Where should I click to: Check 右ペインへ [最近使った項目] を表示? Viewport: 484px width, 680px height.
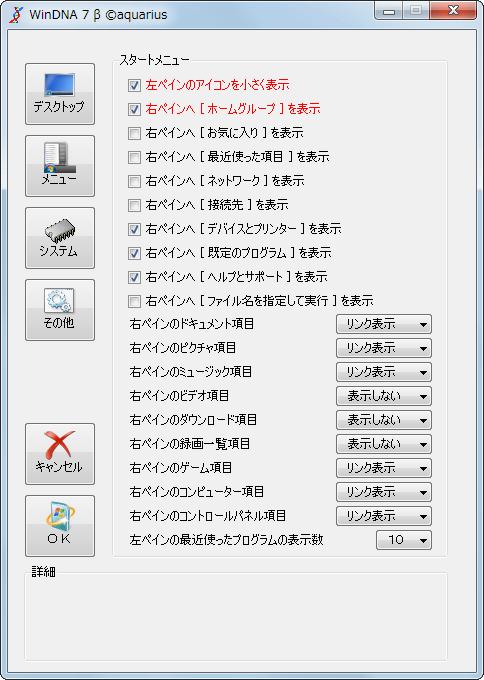[x=134, y=157]
